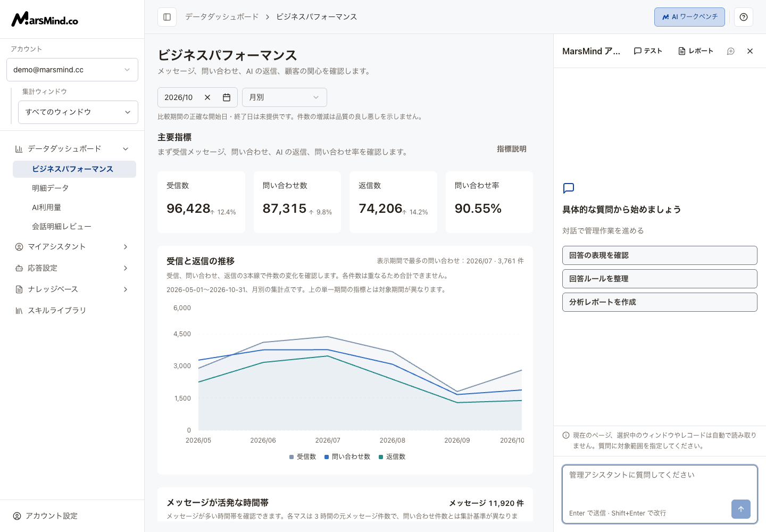Click the 応答設定 robot icon
This screenshot has height=532, width=766.
point(19,268)
